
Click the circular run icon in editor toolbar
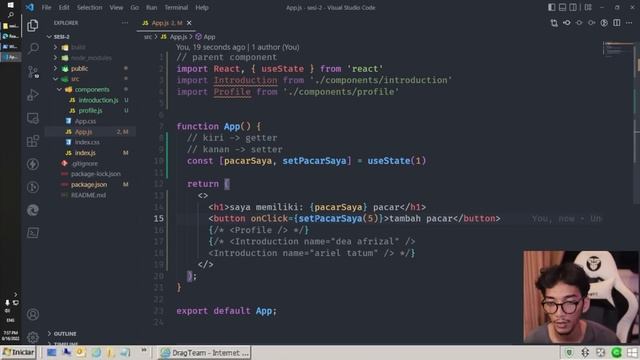604,23
